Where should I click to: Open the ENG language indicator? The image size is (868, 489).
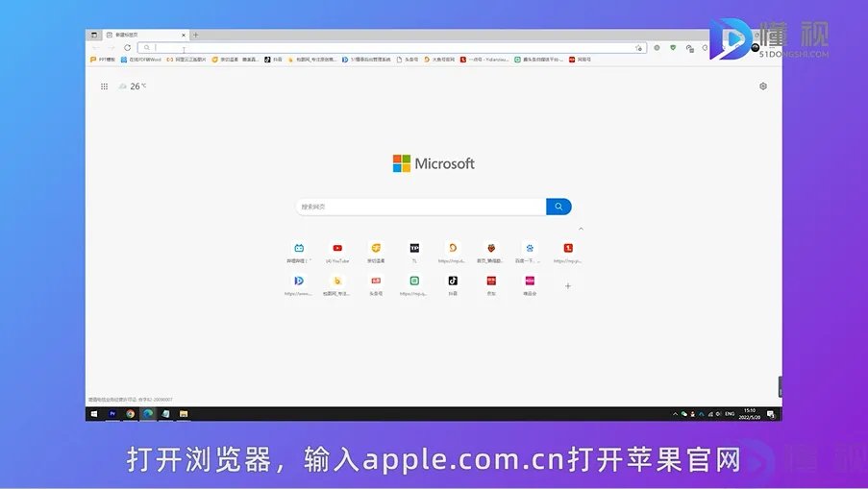pyautogui.click(x=730, y=414)
